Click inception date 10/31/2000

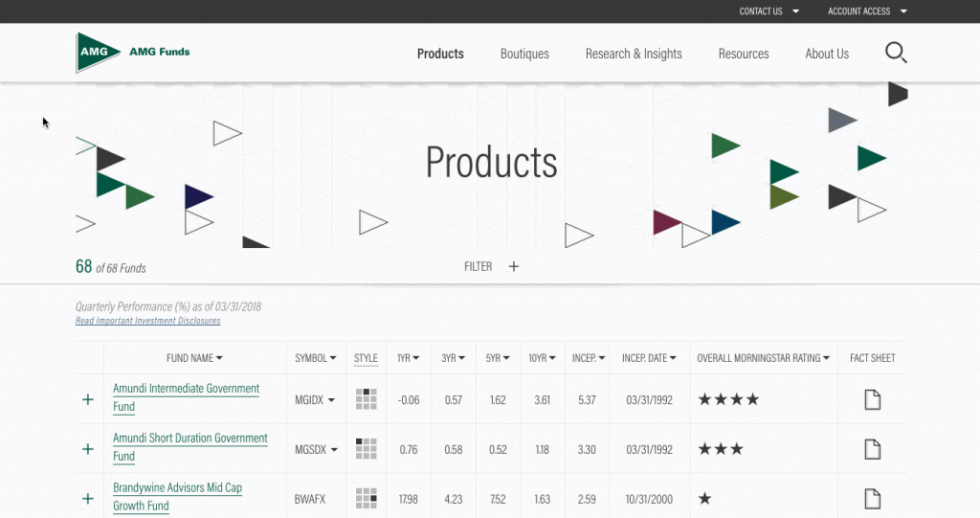[650, 499]
